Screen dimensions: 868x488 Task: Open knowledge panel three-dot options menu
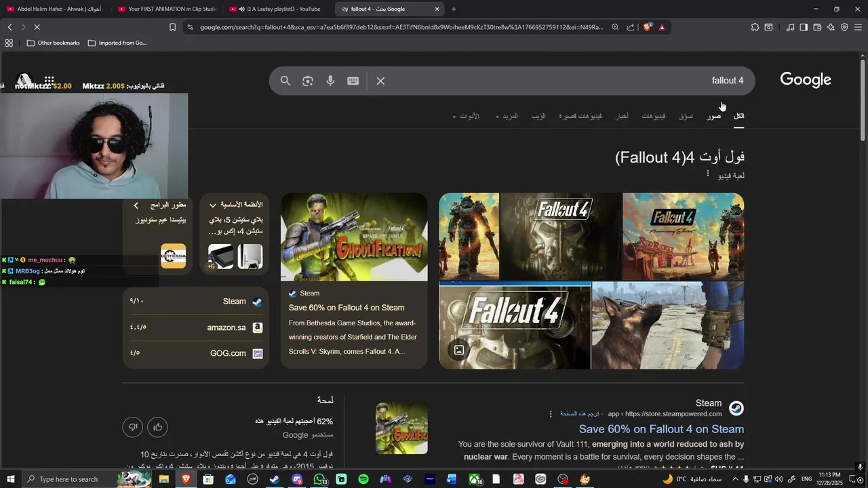click(x=707, y=174)
